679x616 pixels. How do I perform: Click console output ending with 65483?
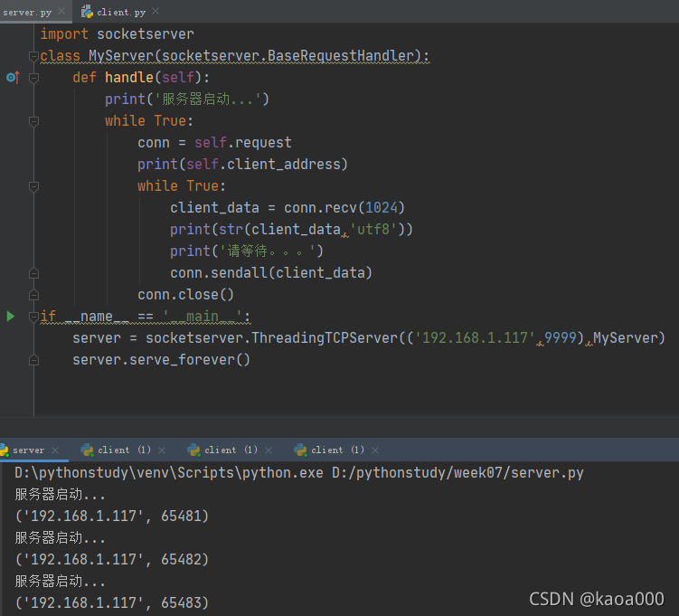[x=112, y=602]
